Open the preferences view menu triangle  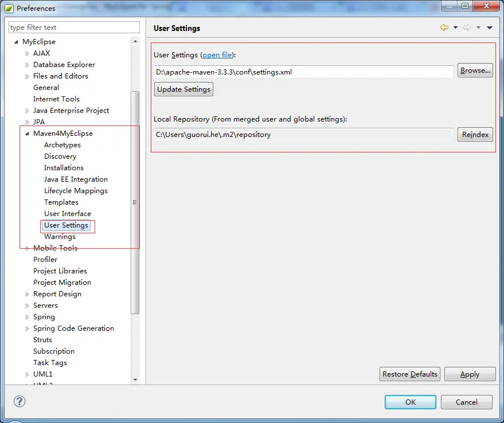[490, 28]
